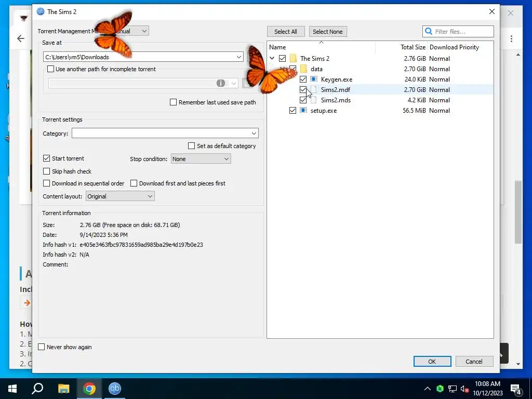The width and height of the screenshot is (532, 399).
Task: Switch to Chrome in taskbar
Action: coord(89,389)
